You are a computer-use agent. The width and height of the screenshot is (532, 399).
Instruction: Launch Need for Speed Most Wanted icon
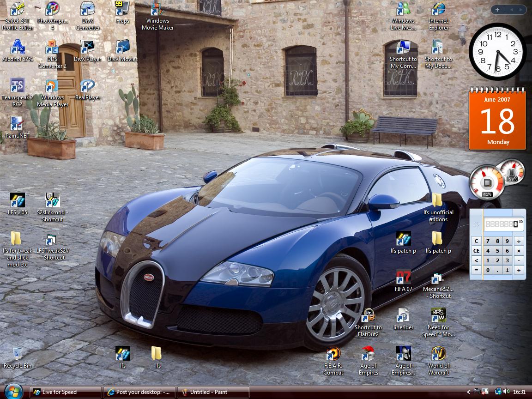pos(438,322)
